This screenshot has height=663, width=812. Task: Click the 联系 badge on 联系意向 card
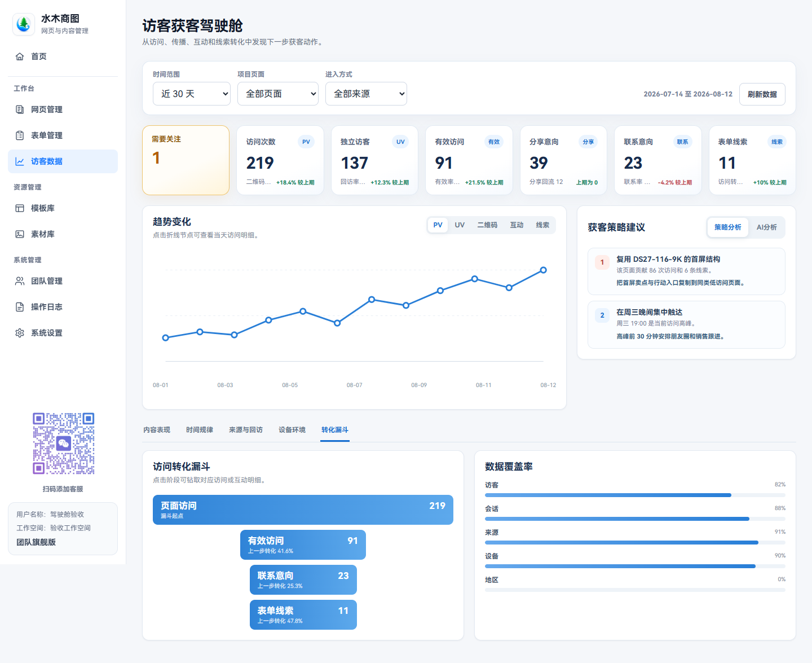(682, 142)
